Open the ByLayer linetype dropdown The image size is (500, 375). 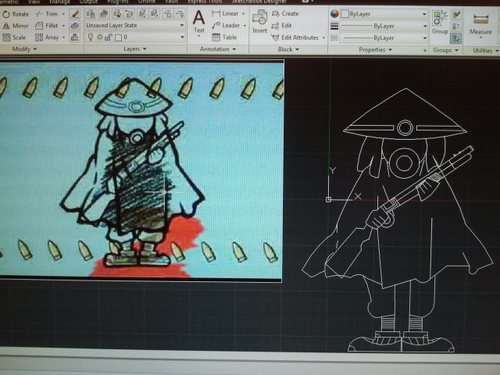pos(425,38)
